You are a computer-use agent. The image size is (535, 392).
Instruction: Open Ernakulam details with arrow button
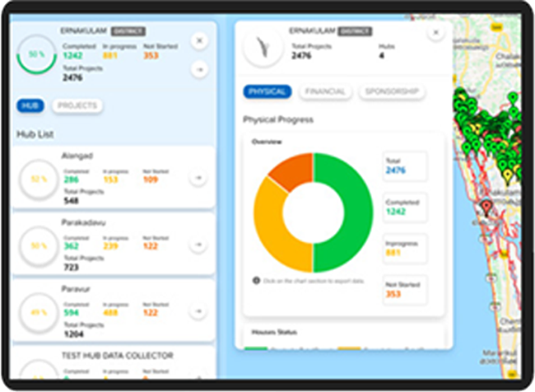click(x=199, y=70)
